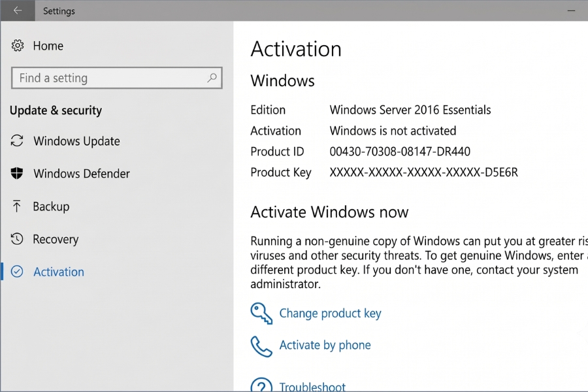This screenshot has width=588, height=392.
Task: Click the 'Edition' label
Action: (x=268, y=110)
